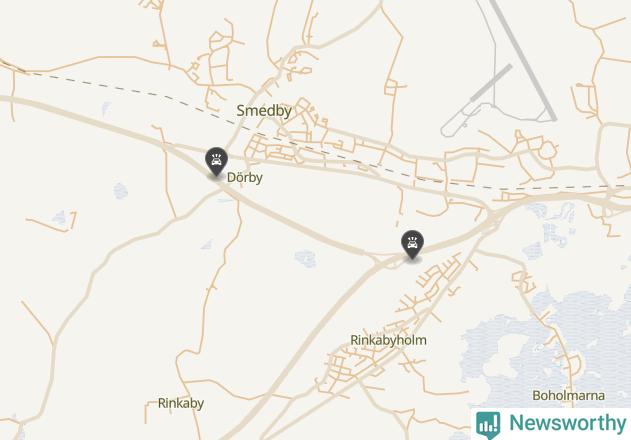
Task: Select the circular road loop in the northeast
Action: [x=547, y=151]
